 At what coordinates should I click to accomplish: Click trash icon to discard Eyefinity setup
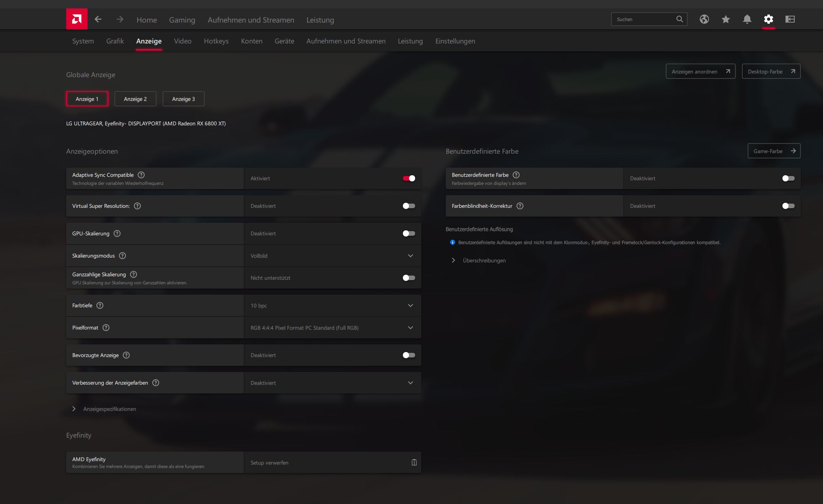click(x=414, y=462)
